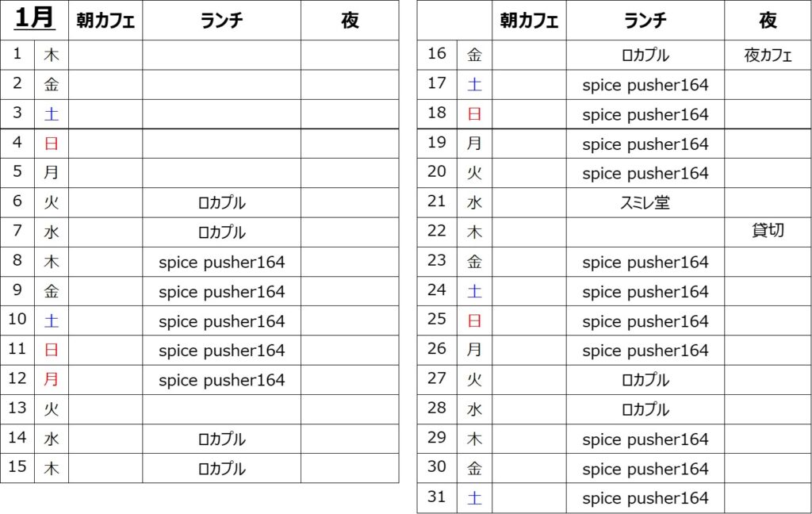The height and width of the screenshot is (514, 812).
Task: Click the red 月 weekday on the 12th
Action: (x=52, y=380)
